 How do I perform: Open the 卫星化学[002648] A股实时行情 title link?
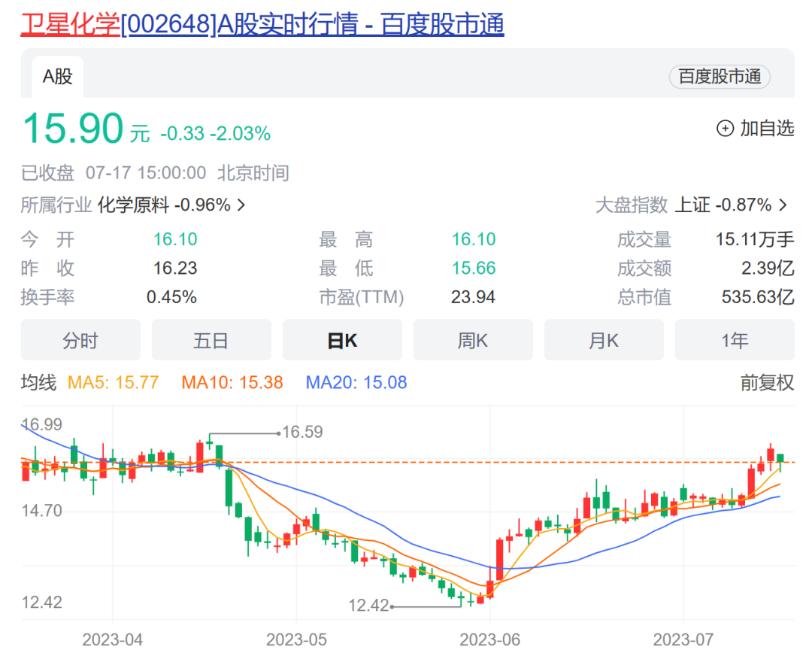point(262,24)
